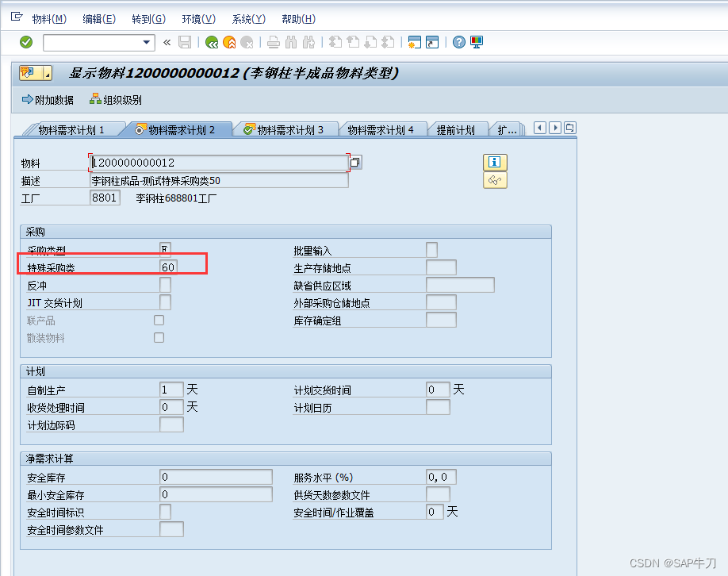Viewport: 728px width, 576px height.
Task: Click the First Page icon
Action: tap(335, 42)
